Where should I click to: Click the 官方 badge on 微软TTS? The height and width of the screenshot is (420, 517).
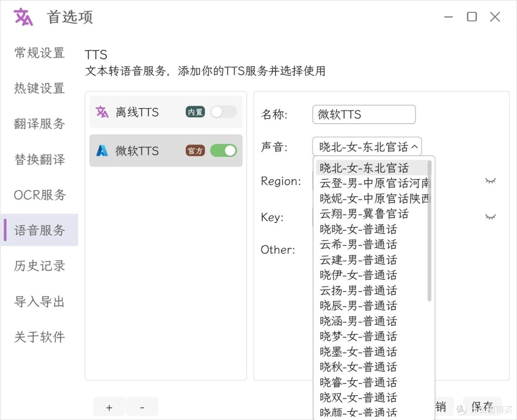tap(195, 151)
